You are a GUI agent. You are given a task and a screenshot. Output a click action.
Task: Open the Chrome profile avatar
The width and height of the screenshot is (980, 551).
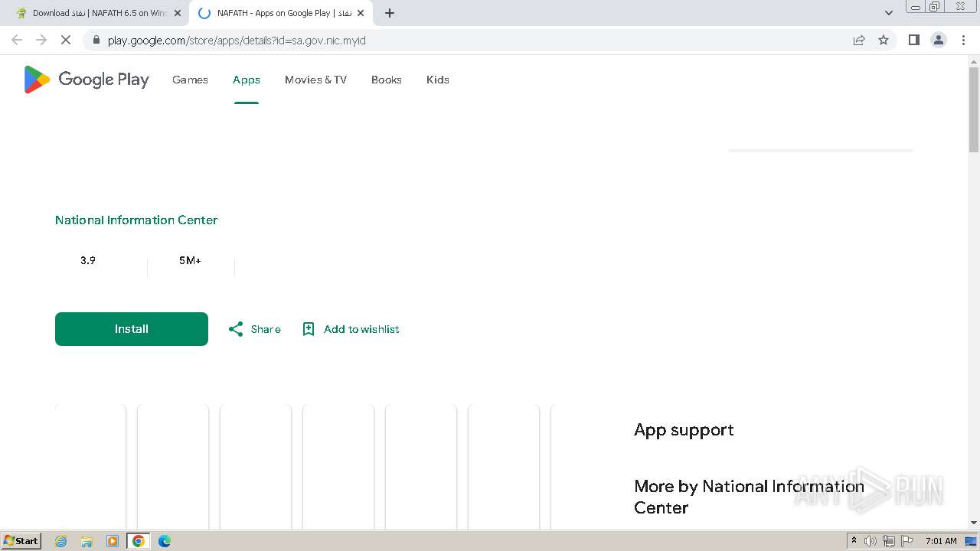[939, 40]
